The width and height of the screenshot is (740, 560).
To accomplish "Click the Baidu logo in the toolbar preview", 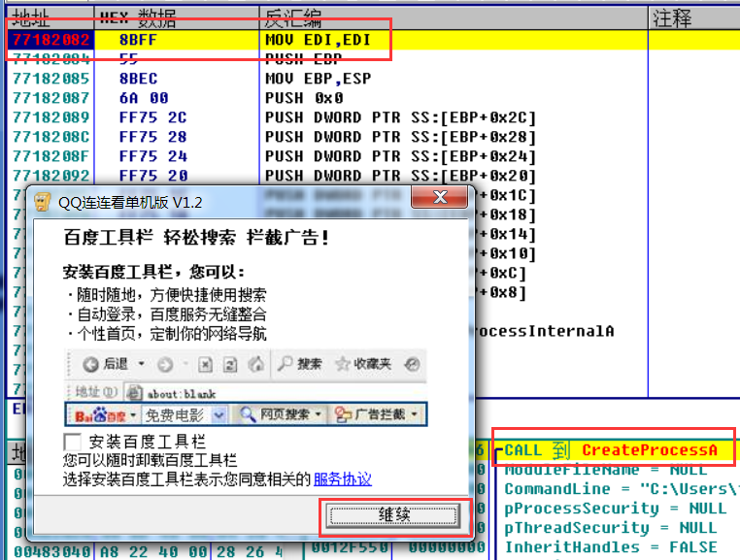I will coord(100,415).
